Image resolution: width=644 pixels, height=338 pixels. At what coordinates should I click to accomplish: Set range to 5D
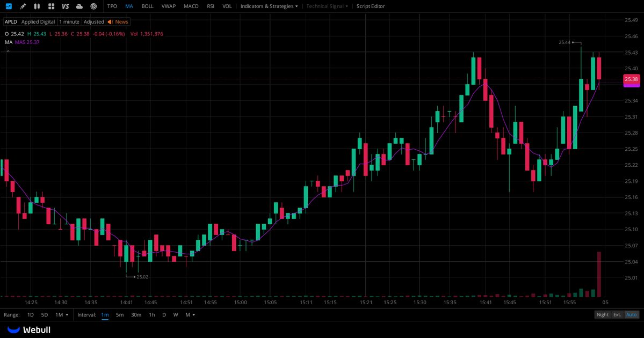pos(45,314)
